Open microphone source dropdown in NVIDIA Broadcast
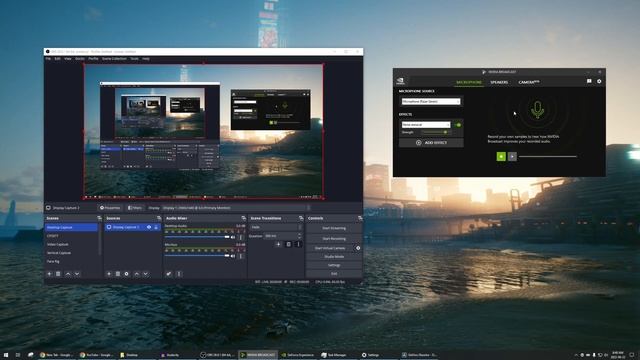The image size is (640, 360). (x=431, y=101)
